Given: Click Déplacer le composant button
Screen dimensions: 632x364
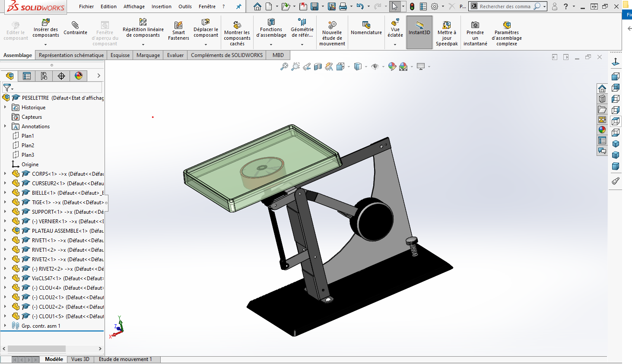Looking at the screenshot, I should pyautogui.click(x=206, y=28).
